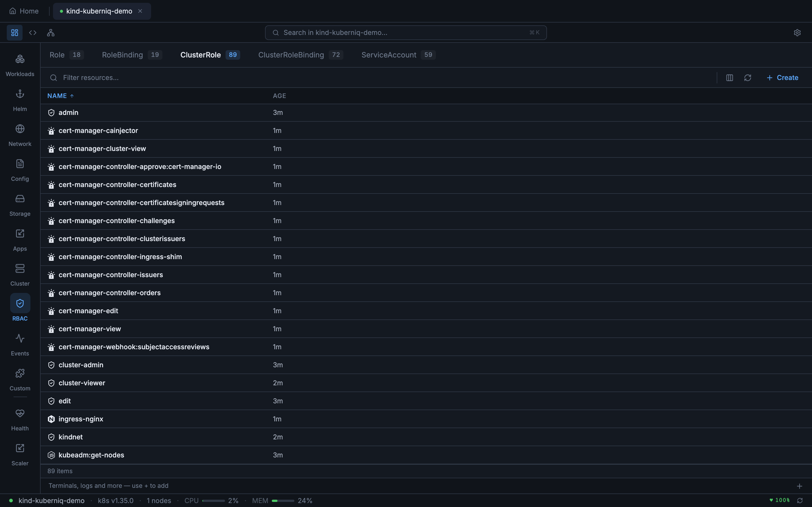Open the Scaler section
Screen dimensions: 812x507
point(20,454)
